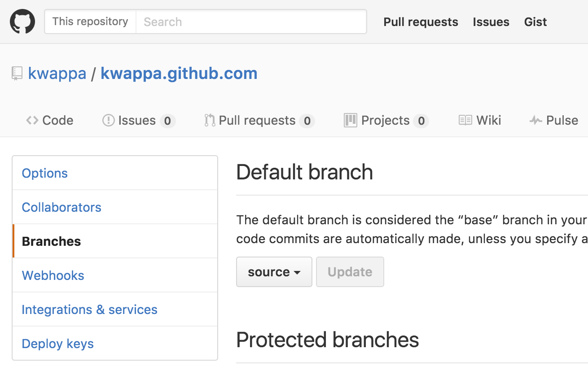Open the source branch dropdown
The image size is (588, 375).
[x=274, y=272]
